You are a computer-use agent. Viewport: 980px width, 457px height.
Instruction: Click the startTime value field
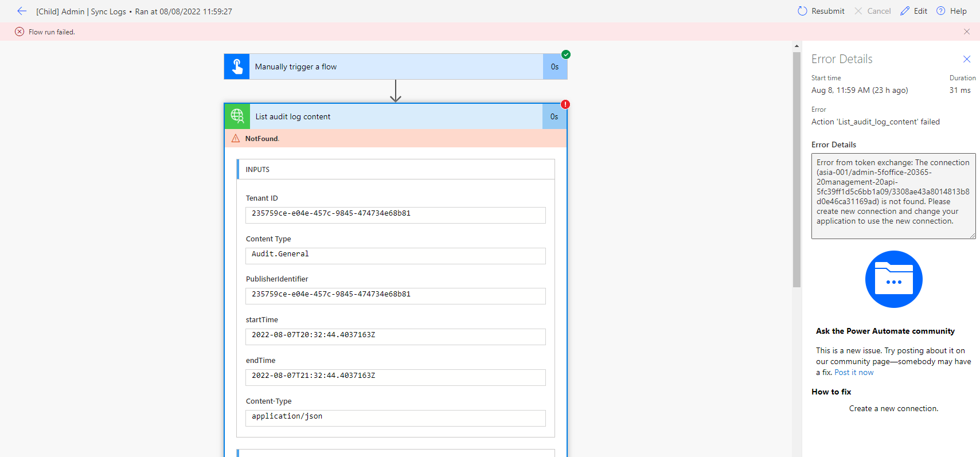click(x=396, y=337)
